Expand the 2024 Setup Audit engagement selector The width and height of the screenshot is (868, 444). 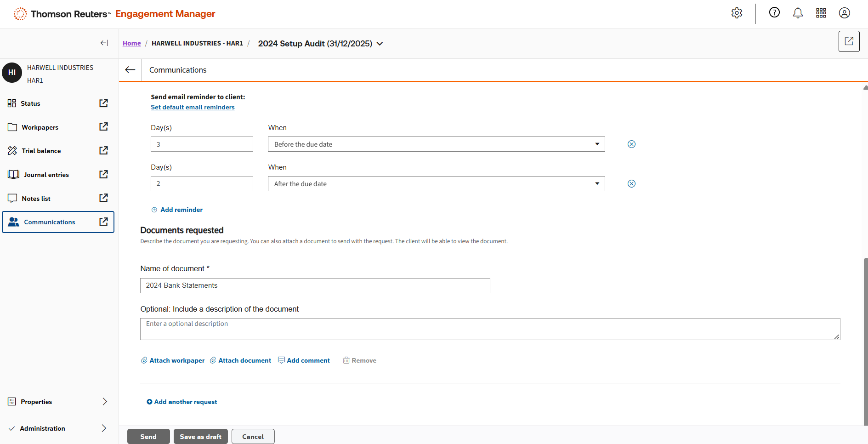(x=380, y=44)
